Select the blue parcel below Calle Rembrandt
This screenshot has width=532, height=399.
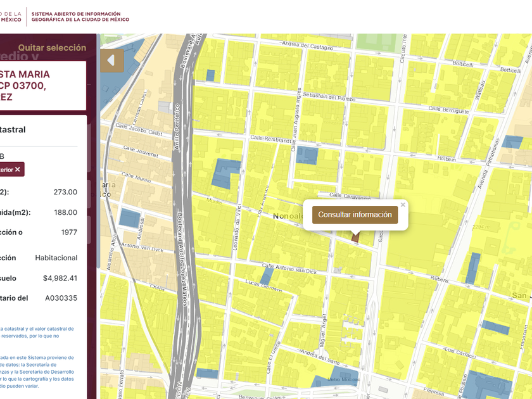[x=307, y=155]
